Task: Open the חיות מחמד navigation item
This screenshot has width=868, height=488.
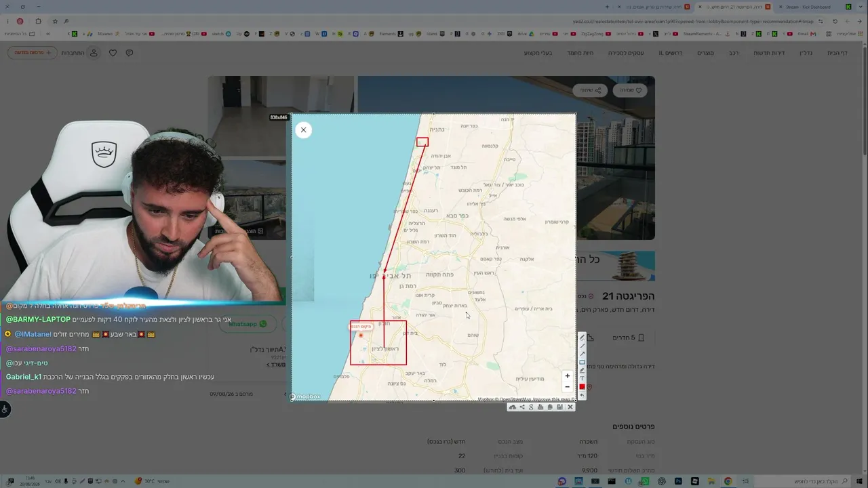Action: pos(580,53)
